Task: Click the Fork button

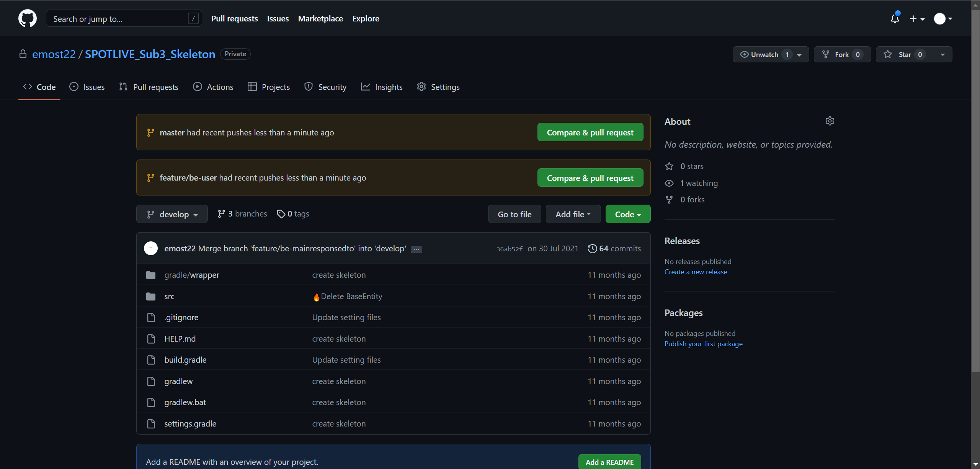Action: click(x=842, y=54)
